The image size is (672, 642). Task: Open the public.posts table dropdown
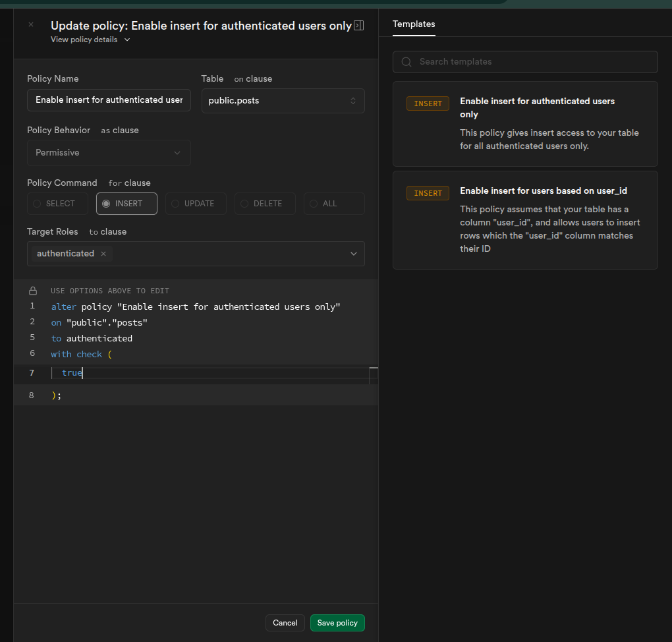pyautogui.click(x=283, y=101)
